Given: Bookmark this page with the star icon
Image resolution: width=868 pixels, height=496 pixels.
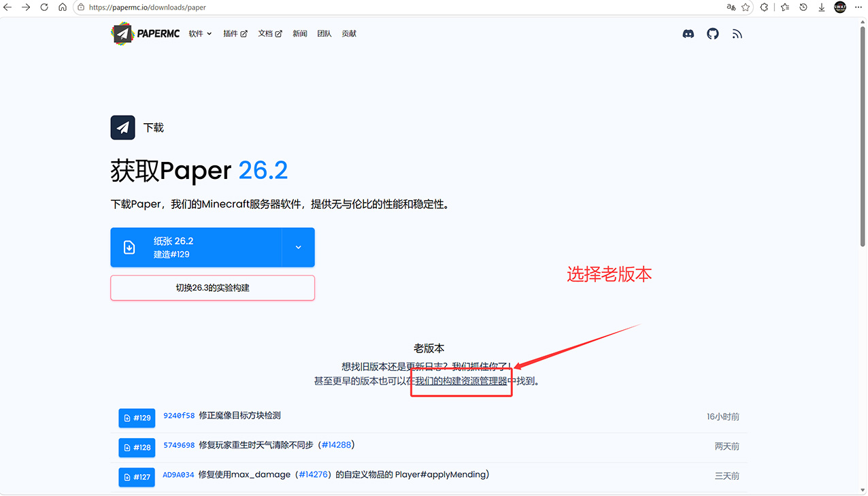Looking at the screenshot, I should point(746,7).
